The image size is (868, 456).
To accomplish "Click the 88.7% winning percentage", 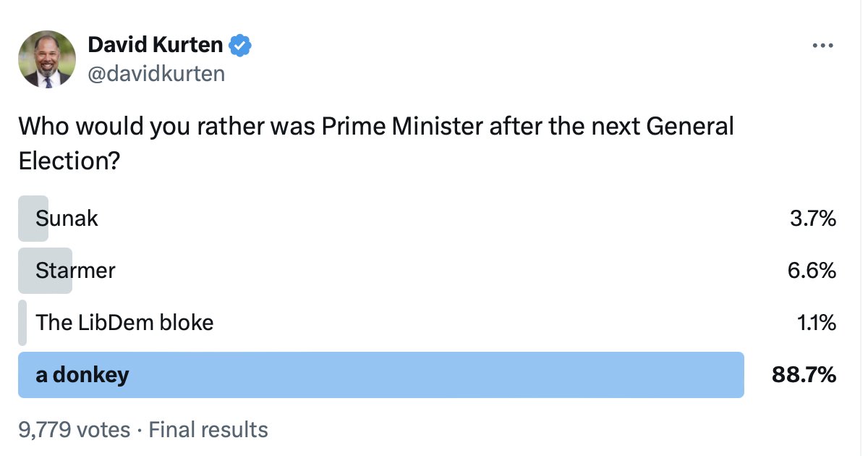I will 804,375.
